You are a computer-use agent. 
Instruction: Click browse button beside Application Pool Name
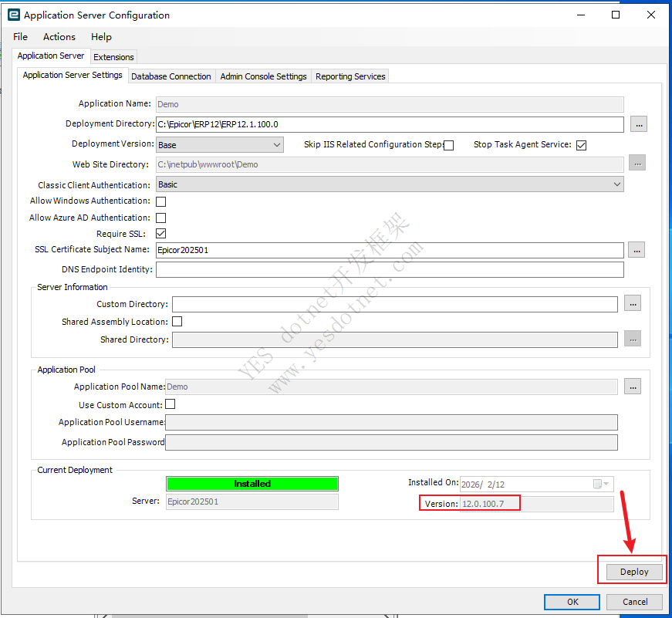point(632,387)
